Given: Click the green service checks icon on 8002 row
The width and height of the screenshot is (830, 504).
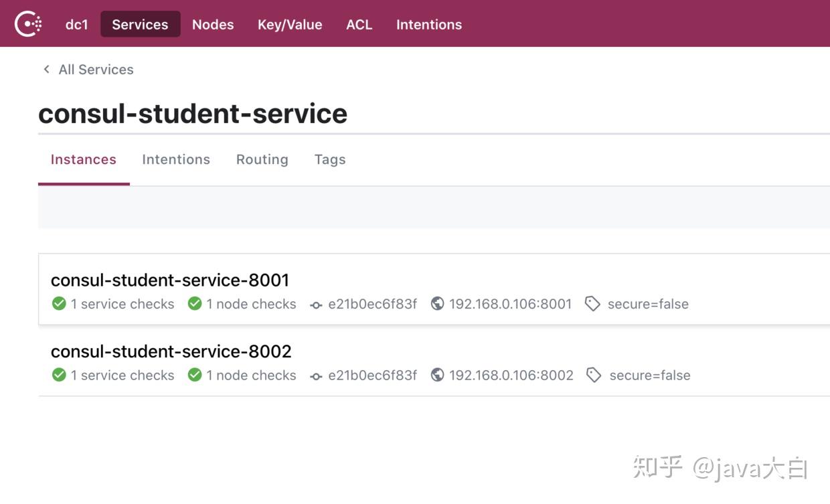Looking at the screenshot, I should click(x=58, y=375).
